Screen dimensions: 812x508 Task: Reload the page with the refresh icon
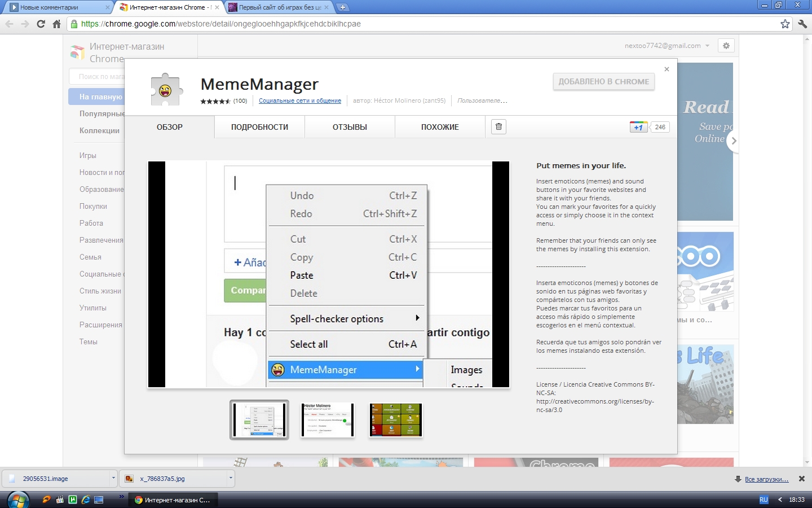(41, 24)
